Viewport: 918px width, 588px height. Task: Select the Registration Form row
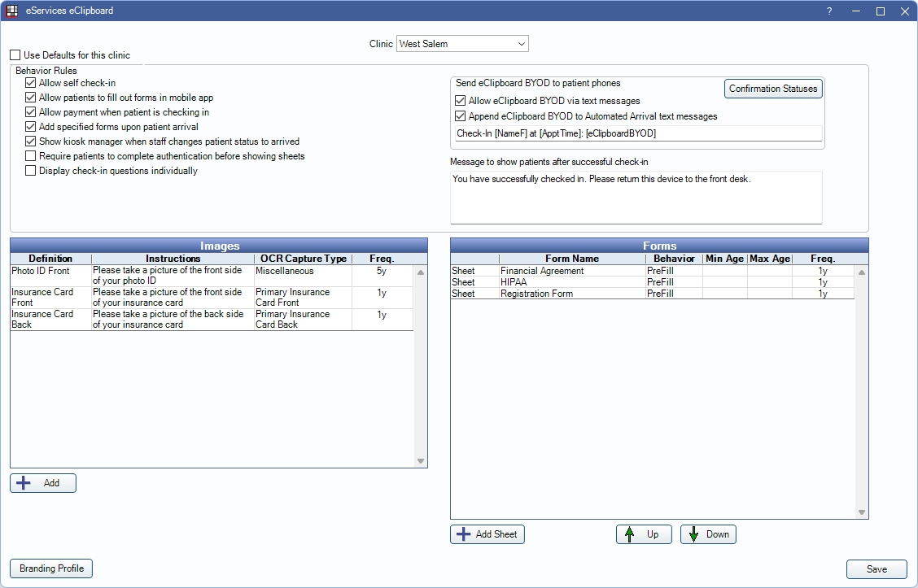pyautogui.click(x=652, y=294)
